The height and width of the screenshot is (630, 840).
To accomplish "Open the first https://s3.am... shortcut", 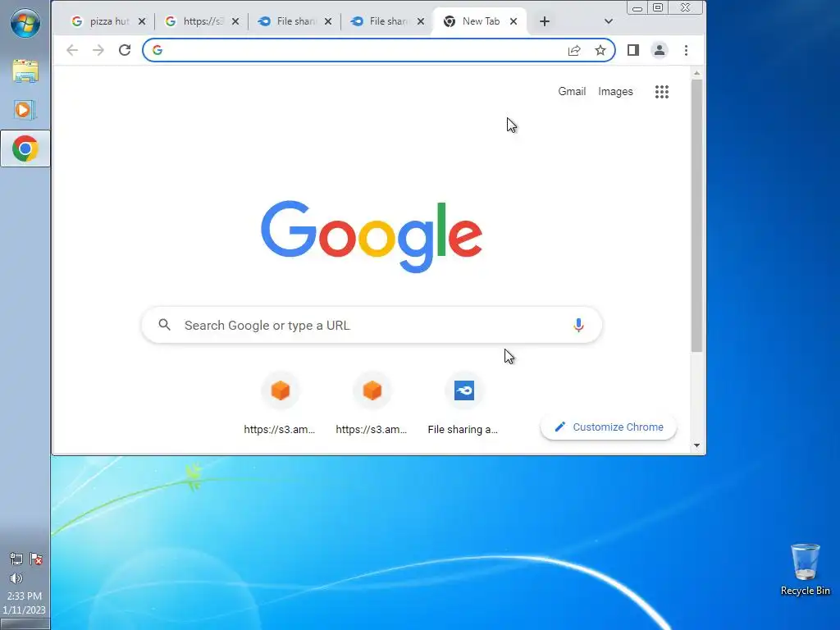I will pos(280,404).
